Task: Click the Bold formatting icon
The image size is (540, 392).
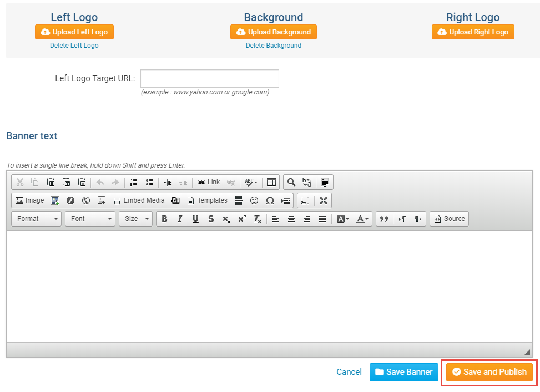Action: [164, 219]
